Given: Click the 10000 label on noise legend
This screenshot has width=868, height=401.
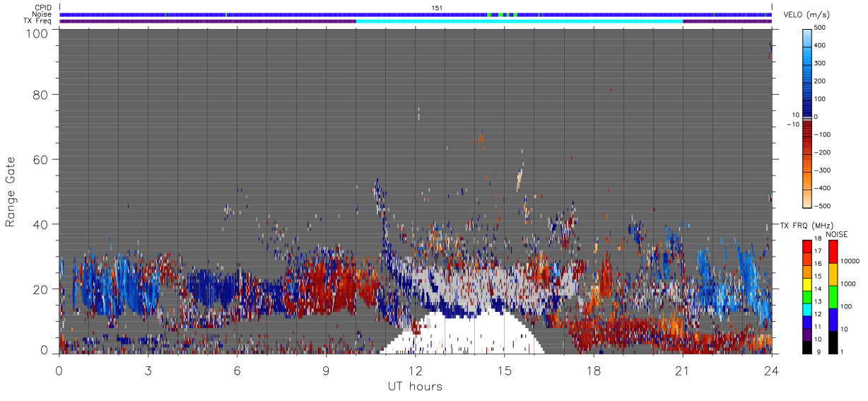Looking at the screenshot, I should tap(850, 262).
